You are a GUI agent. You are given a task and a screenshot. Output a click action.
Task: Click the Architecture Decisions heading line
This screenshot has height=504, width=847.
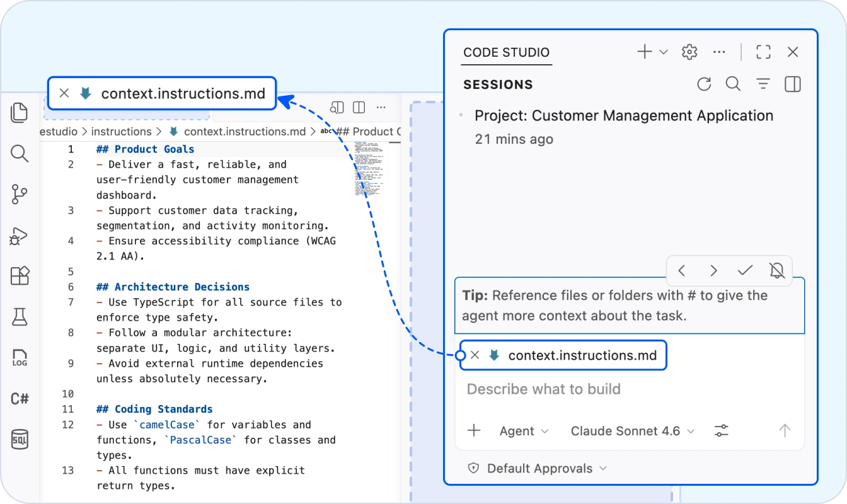click(x=173, y=287)
